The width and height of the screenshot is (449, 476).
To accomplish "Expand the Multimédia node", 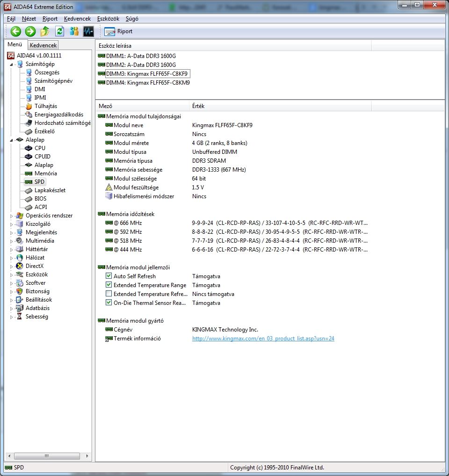I will click(11, 241).
